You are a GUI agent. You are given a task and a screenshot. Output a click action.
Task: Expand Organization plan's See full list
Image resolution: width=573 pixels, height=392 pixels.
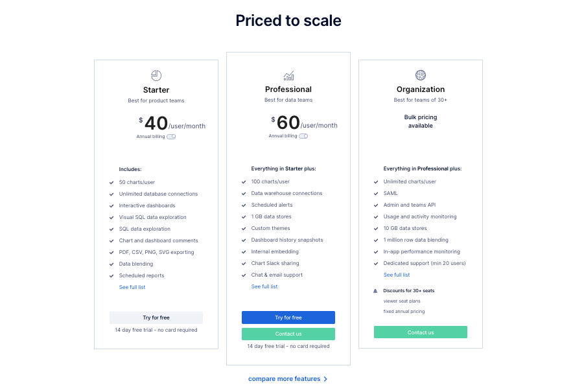(397, 275)
